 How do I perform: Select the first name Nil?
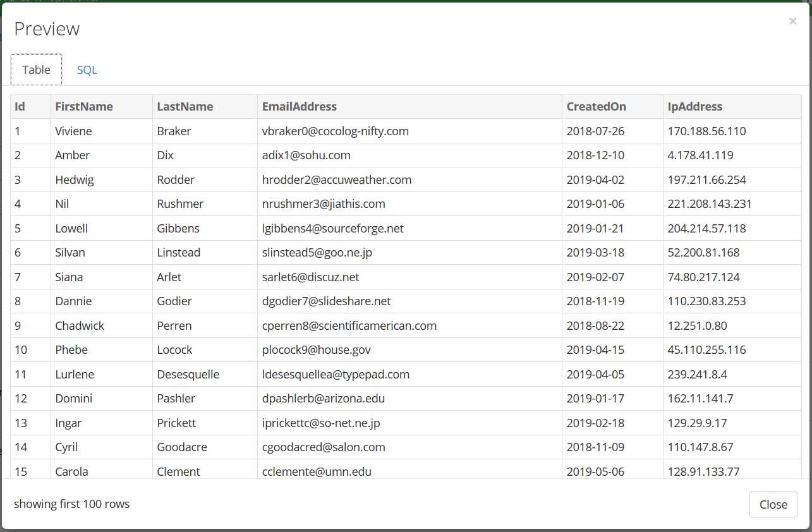62,204
